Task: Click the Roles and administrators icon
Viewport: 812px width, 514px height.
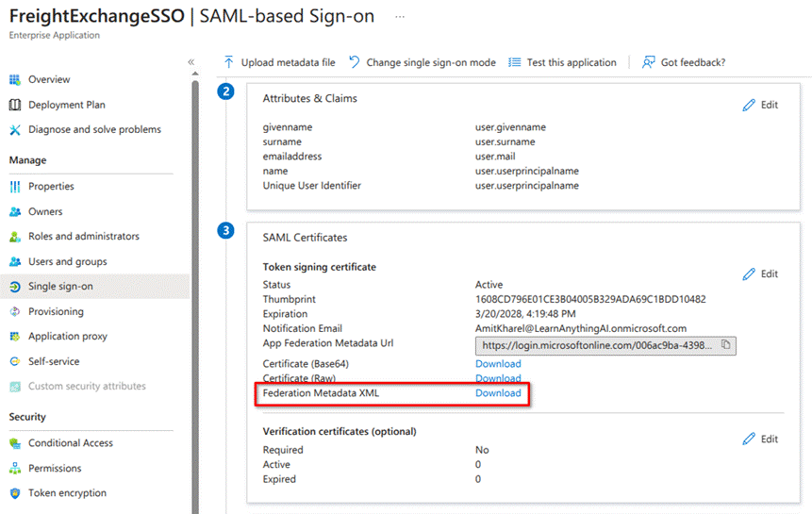Action: tap(15, 237)
